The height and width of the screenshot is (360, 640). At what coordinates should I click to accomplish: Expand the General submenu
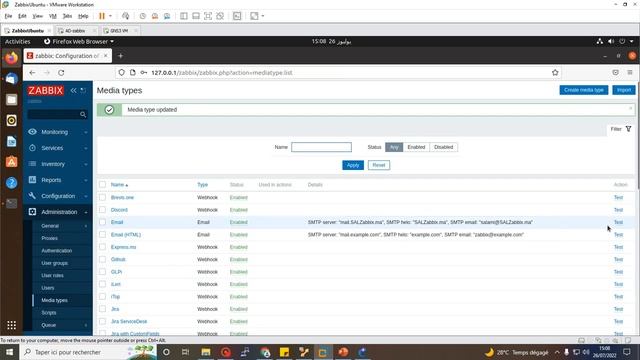pyautogui.click(x=62, y=226)
